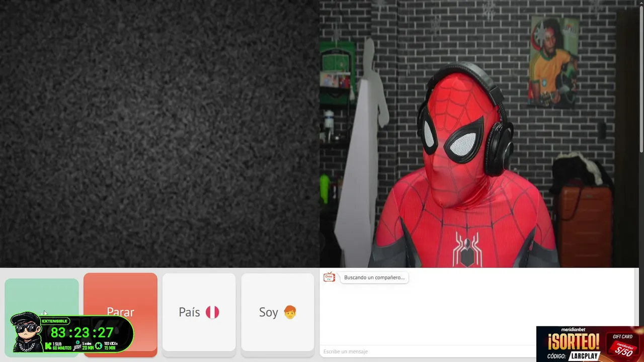Open the Soy gender selector
Image resolution: width=644 pixels, height=362 pixels.
coord(278,312)
